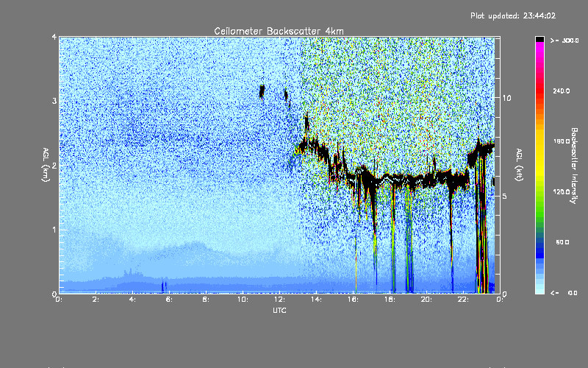The width and height of the screenshot is (588, 368).
Task: Click the '120.0' colorbar tick label
Action: pos(562,192)
